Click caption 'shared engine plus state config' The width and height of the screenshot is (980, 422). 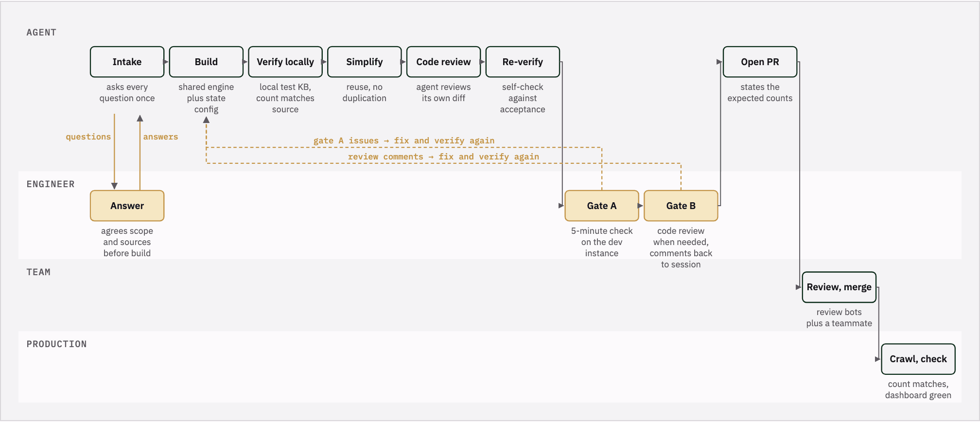[206, 98]
